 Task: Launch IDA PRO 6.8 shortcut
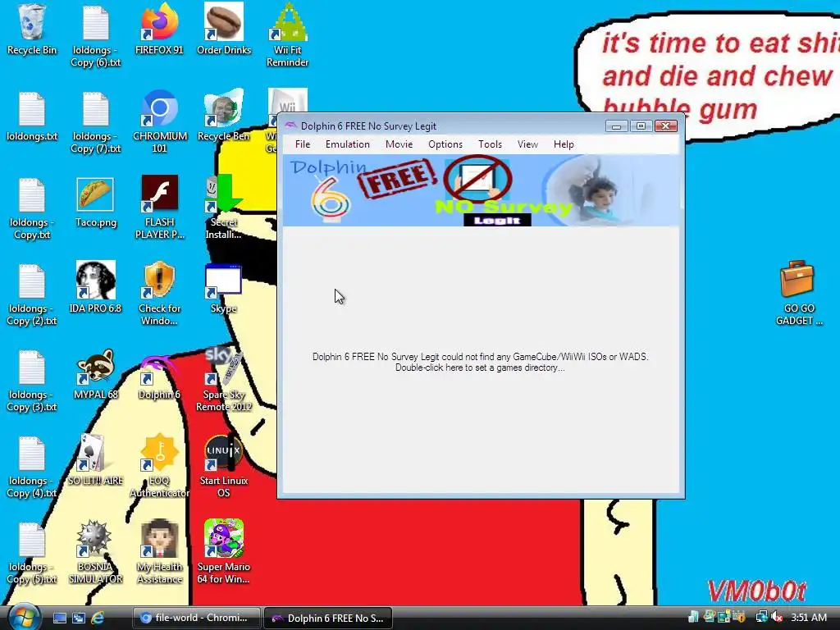(x=96, y=288)
